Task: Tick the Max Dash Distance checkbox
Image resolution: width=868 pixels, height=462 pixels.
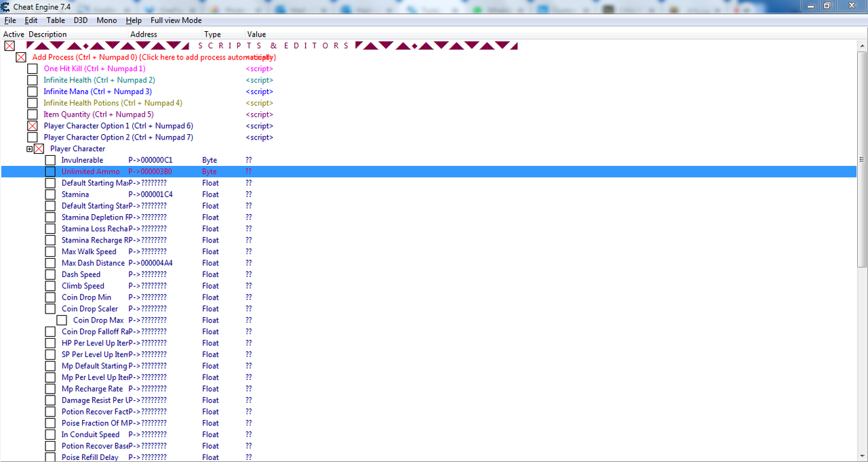Action: (50, 264)
